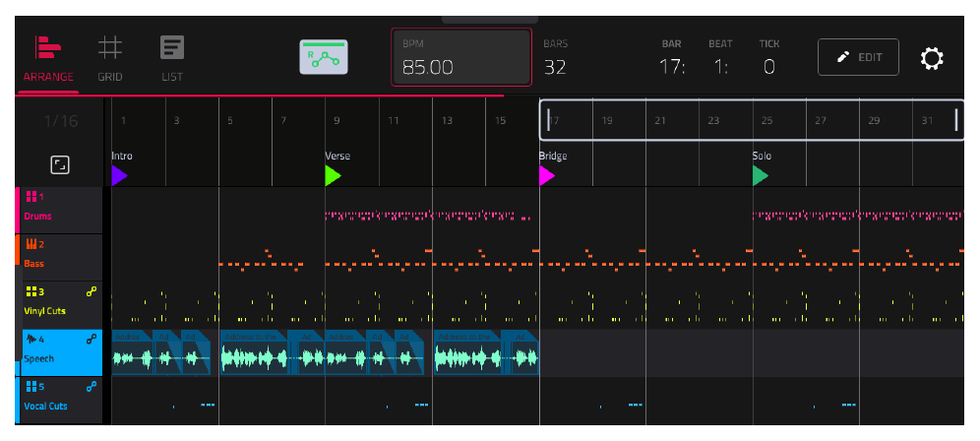Toggle Vinyl Cuts track automation icon
This screenshot has height=441, width=980.
pyautogui.click(x=92, y=291)
